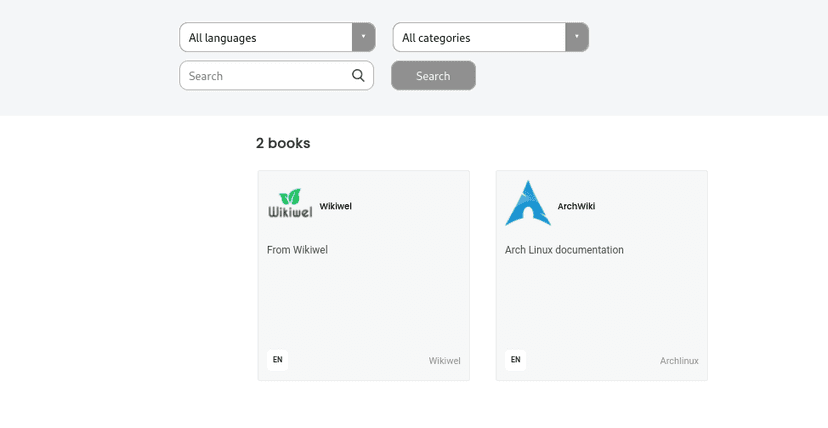Open the ArchWiki book card
This screenshot has width=828, height=428.
click(601, 300)
